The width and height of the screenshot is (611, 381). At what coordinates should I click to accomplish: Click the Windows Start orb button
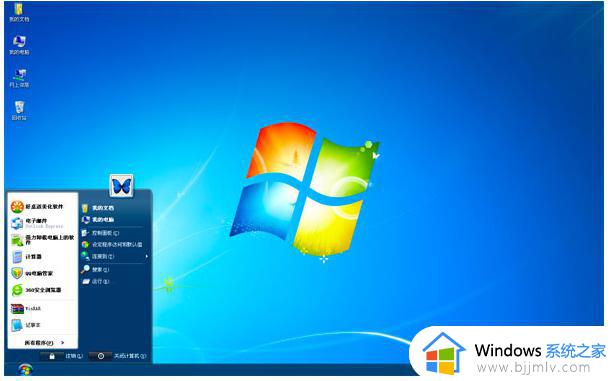coord(25,369)
